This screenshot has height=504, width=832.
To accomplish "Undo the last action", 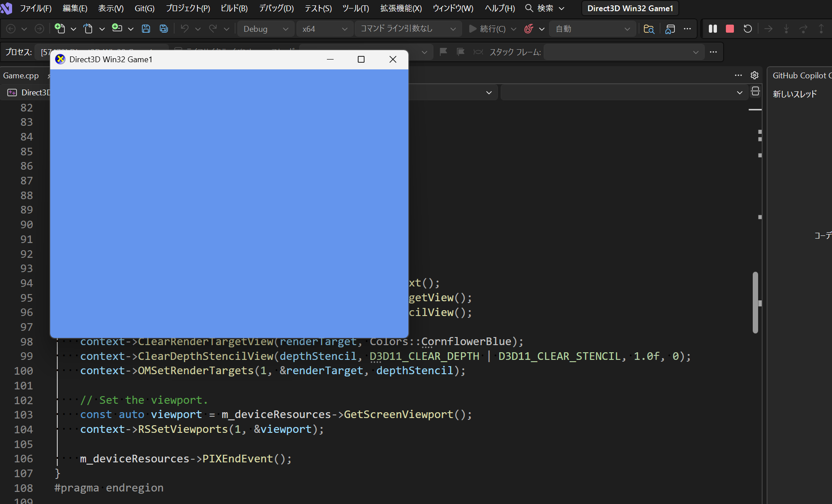I will pos(184,29).
